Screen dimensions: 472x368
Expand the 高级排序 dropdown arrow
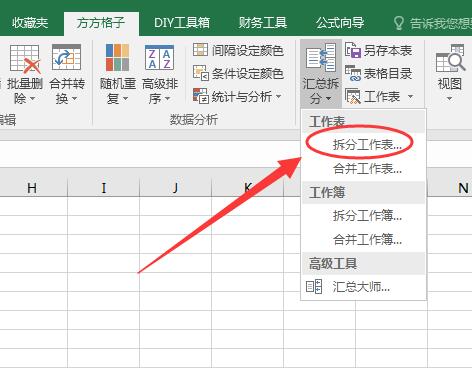click(167, 99)
